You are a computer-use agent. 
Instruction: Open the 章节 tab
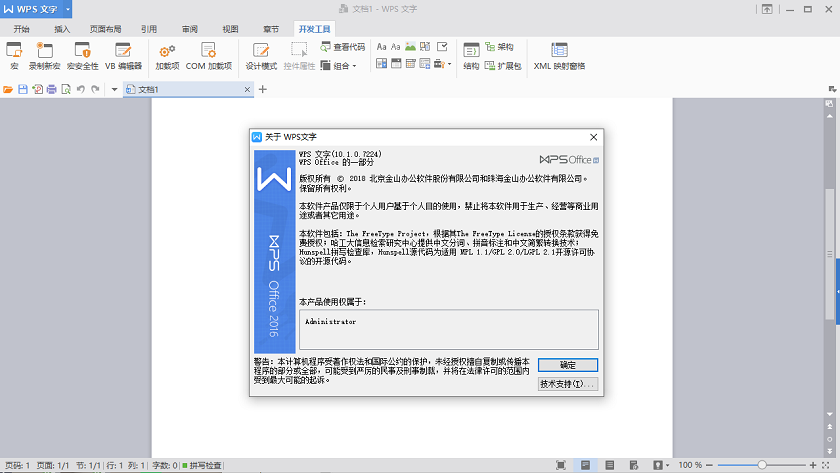(x=271, y=29)
